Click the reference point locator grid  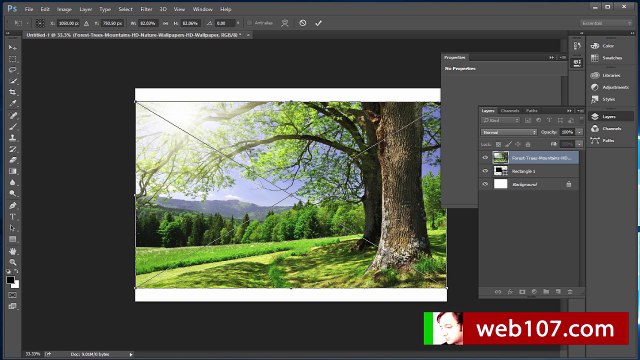click(x=40, y=23)
